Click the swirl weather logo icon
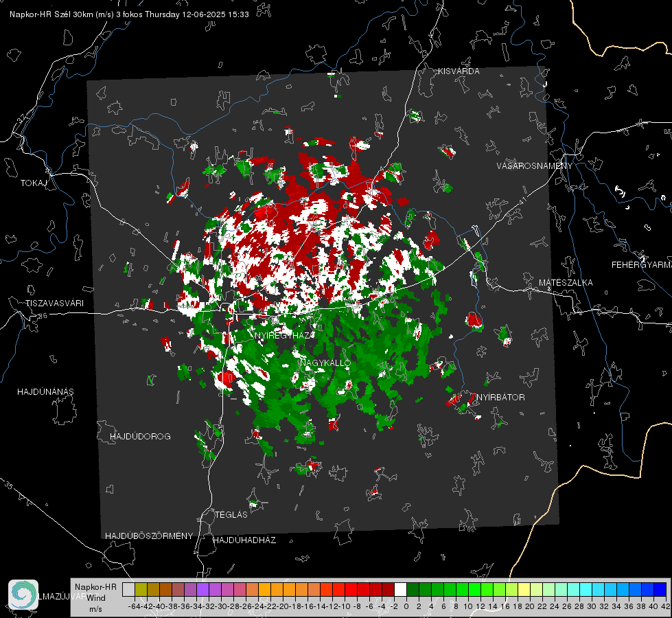This screenshot has height=618, width=672. pyautogui.click(x=23, y=595)
